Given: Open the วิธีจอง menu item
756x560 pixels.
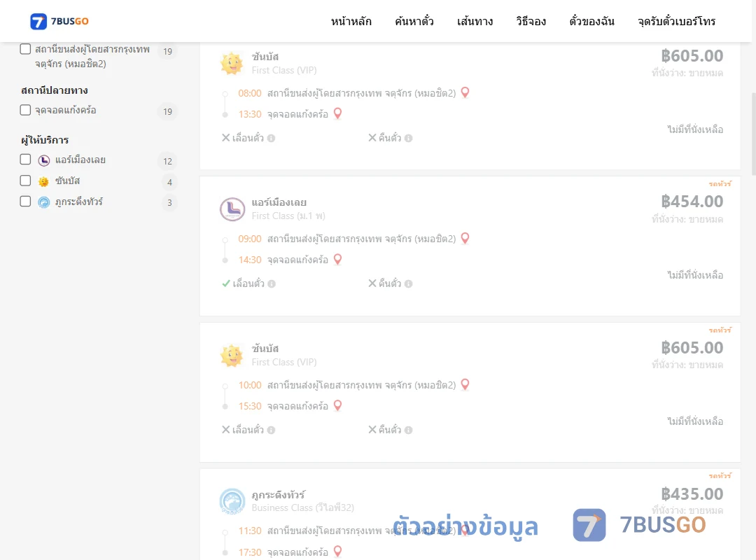Looking at the screenshot, I should (531, 21).
